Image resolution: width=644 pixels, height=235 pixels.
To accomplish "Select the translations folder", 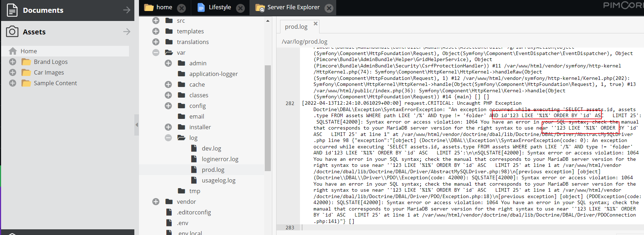I will [193, 42].
